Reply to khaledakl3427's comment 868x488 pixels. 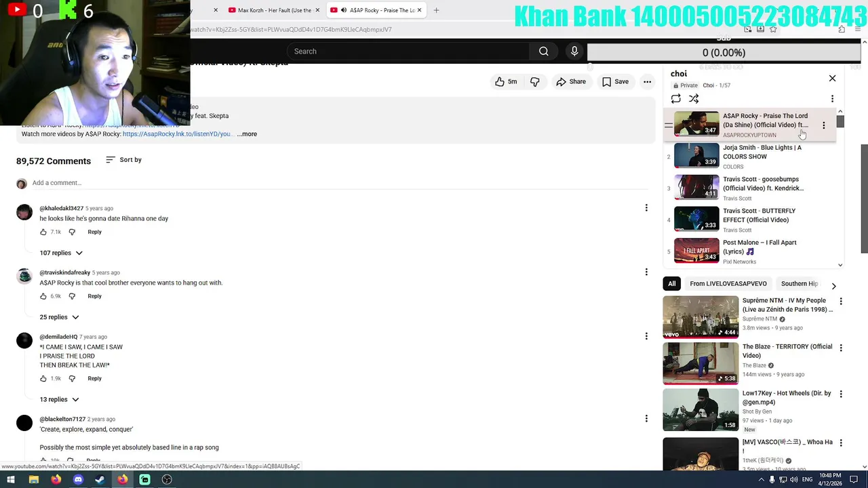[94, 232]
